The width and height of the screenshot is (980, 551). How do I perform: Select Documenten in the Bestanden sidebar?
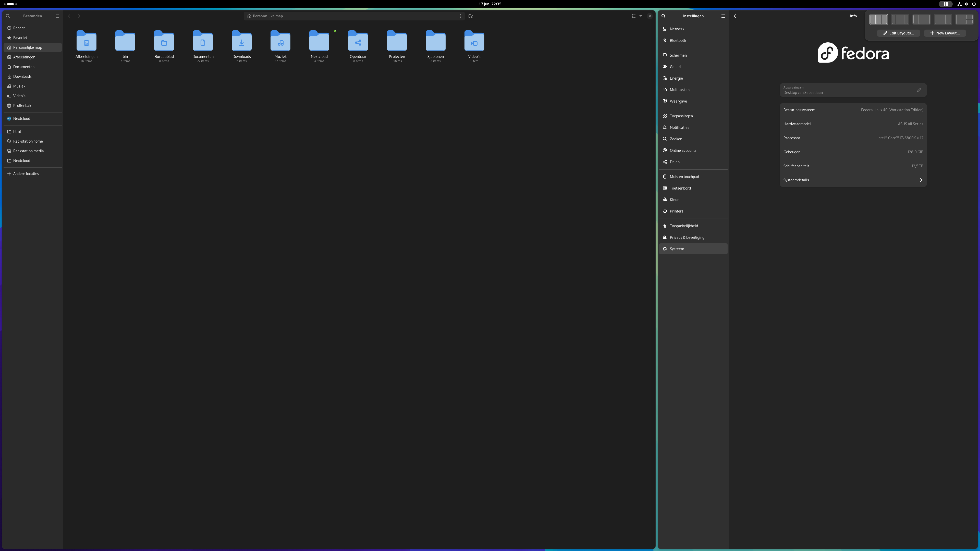[x=33, y=67]
